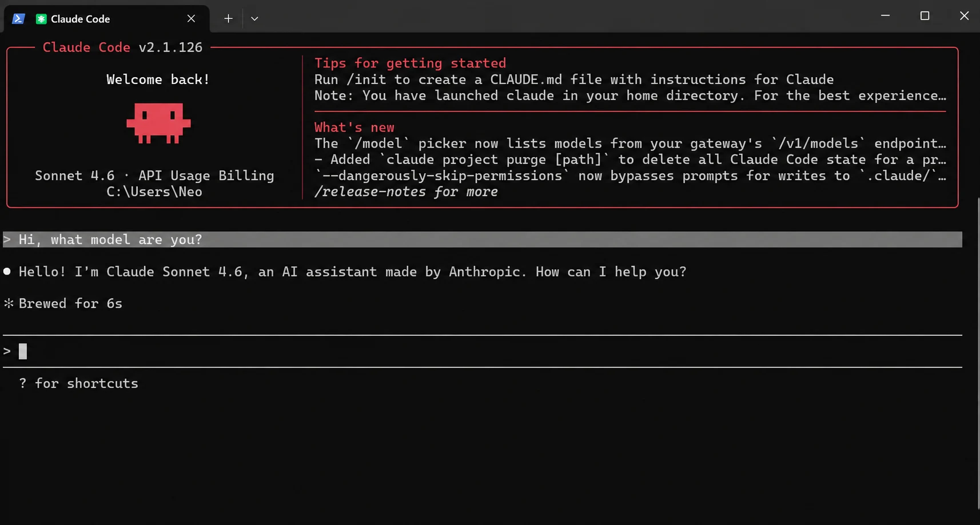Click the "What's new" heading
980x525 pixels.
click(x=354, y=127)
